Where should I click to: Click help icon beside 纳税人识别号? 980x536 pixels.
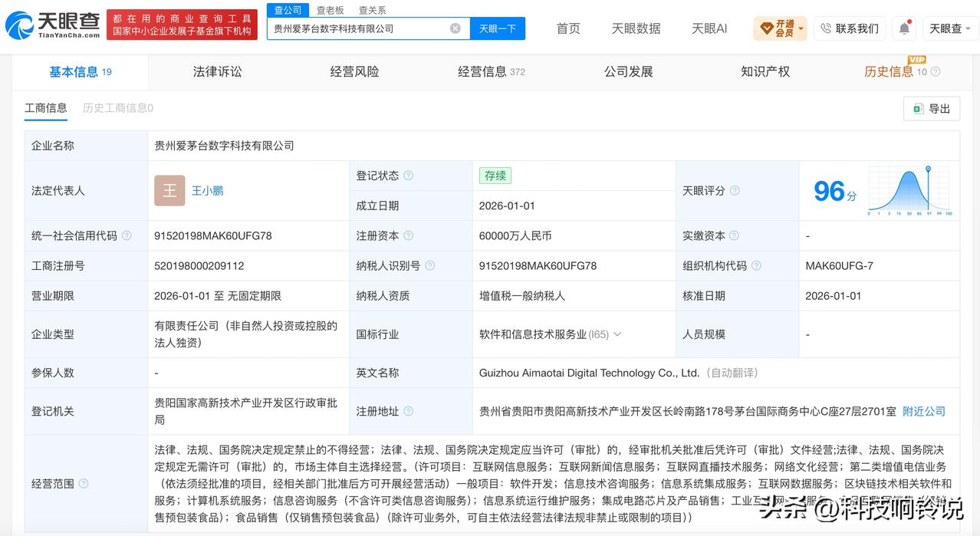point(430,265)
